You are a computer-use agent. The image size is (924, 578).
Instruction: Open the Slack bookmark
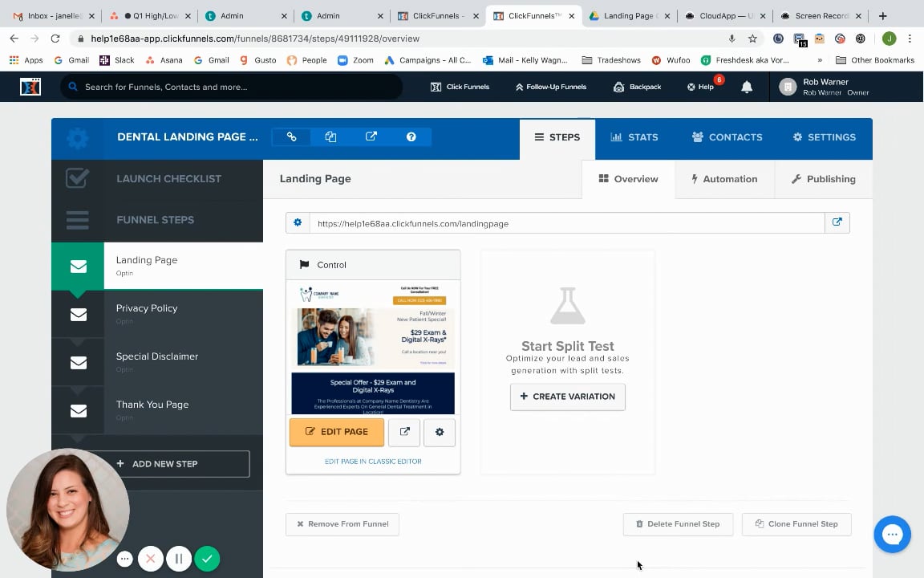117,60
